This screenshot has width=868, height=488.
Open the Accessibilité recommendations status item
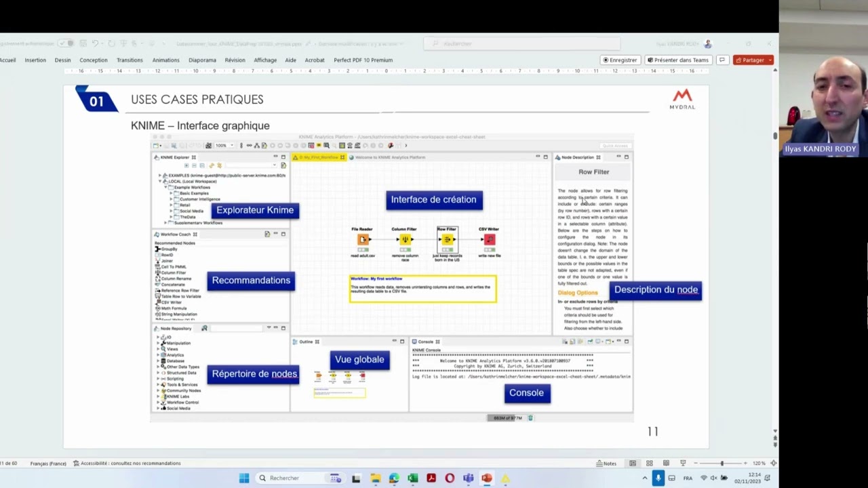pos(127,464)
